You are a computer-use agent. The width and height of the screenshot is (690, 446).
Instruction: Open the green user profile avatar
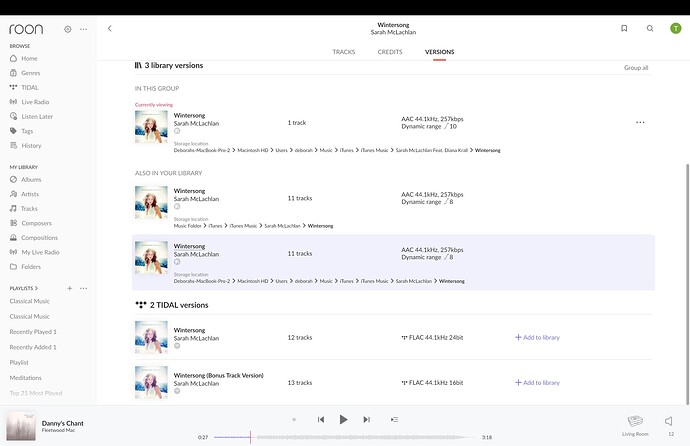click(675, 28)
